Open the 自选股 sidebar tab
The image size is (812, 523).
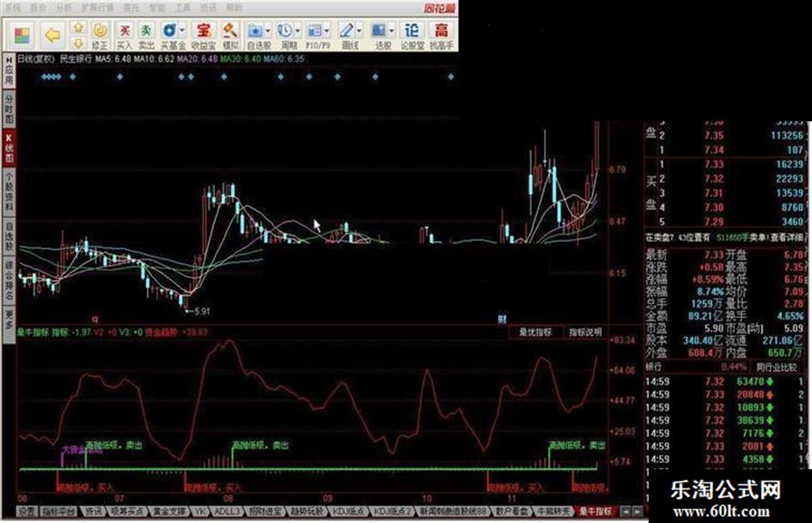point(9,237)
